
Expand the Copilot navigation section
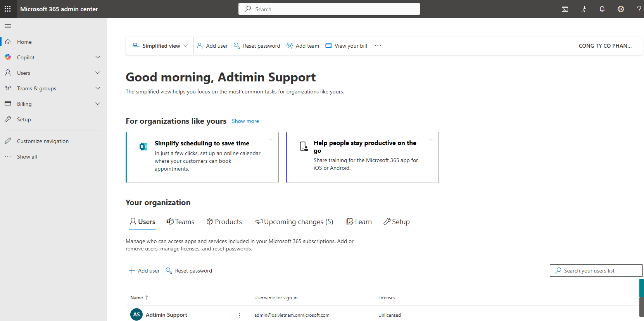click(x=98, y=57)
